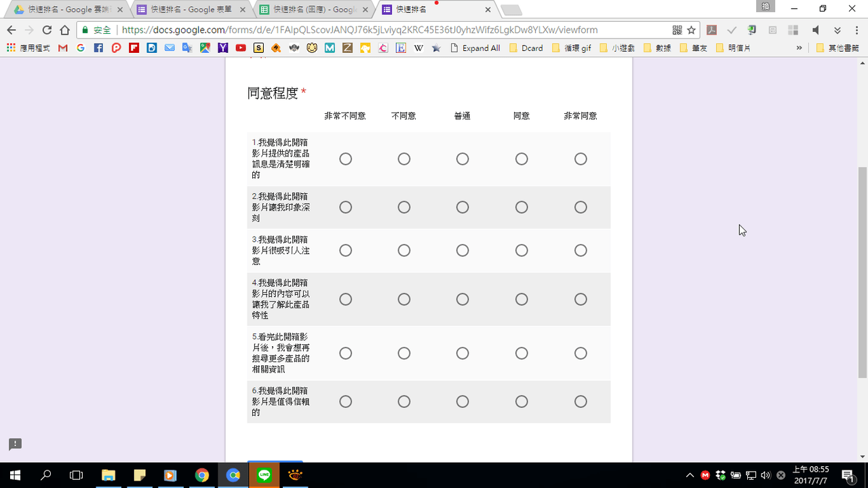Open the QR code extension icon
Viewport: 868px width, 488px height.
(677, 30)
